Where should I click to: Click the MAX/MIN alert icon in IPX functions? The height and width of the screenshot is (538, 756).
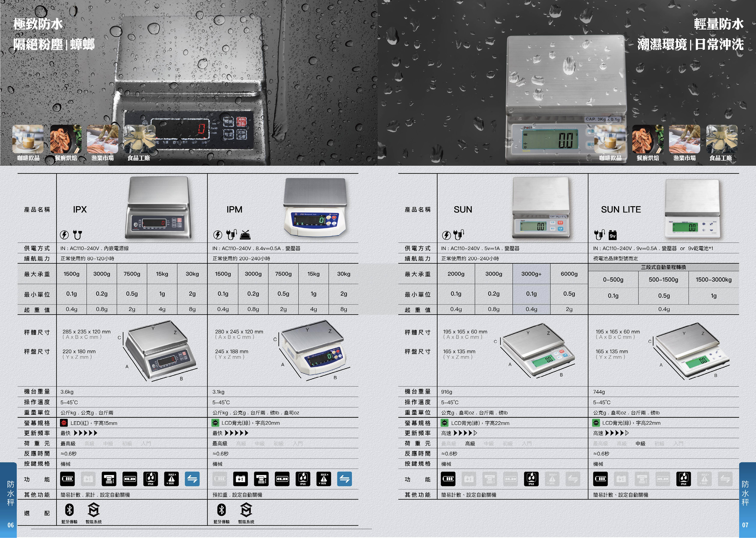pos(171,479)
